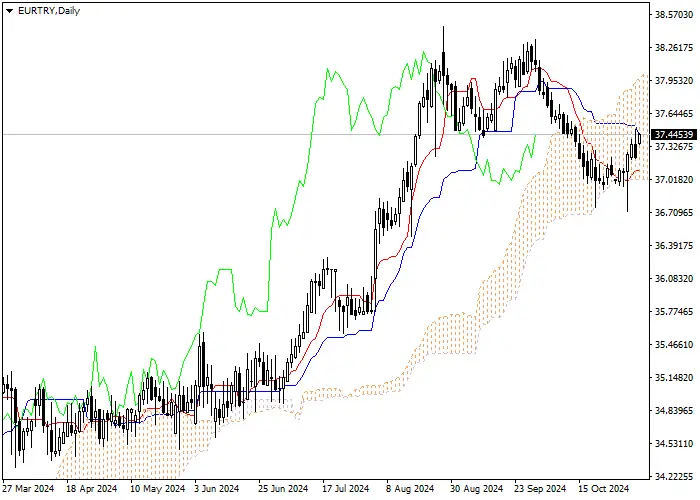Click date label 10 May 2024

(158, 489)
